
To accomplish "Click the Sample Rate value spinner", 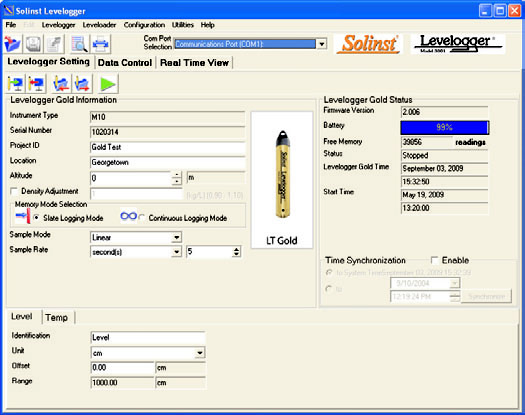I will click(236, 252).
